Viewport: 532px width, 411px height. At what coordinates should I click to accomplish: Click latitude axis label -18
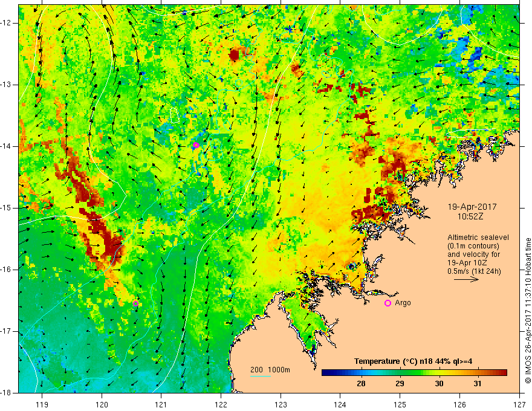point(7,393)
